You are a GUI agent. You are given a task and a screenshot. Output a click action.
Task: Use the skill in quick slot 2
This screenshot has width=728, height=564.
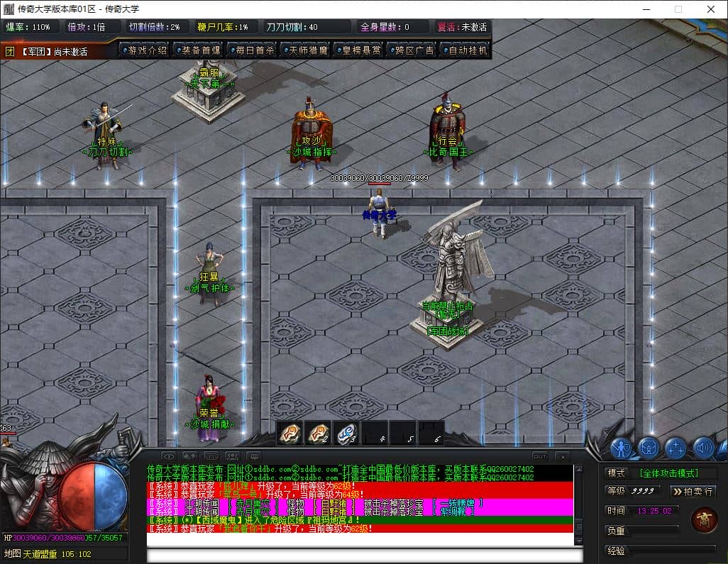point(319,433)
